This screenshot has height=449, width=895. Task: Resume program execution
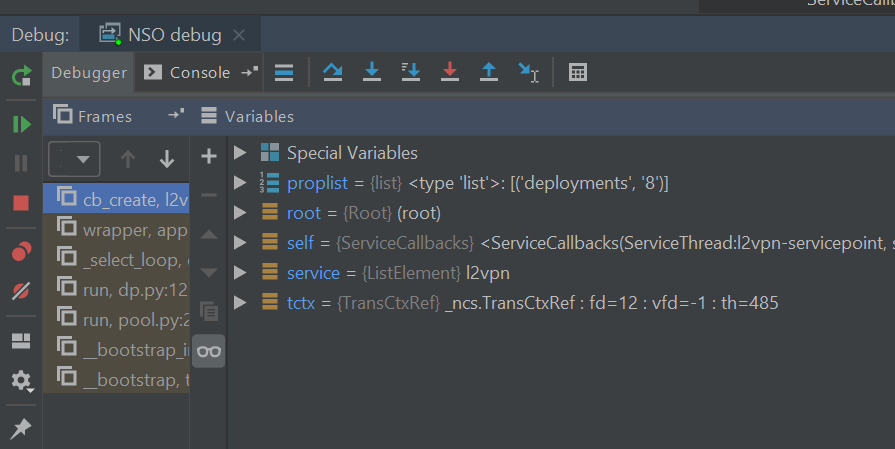point(21,124)
